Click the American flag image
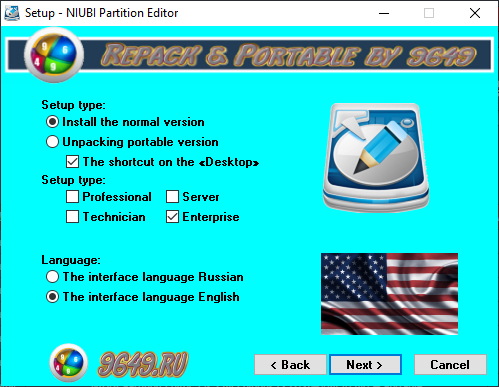499x387 pixels. (389, 294)
